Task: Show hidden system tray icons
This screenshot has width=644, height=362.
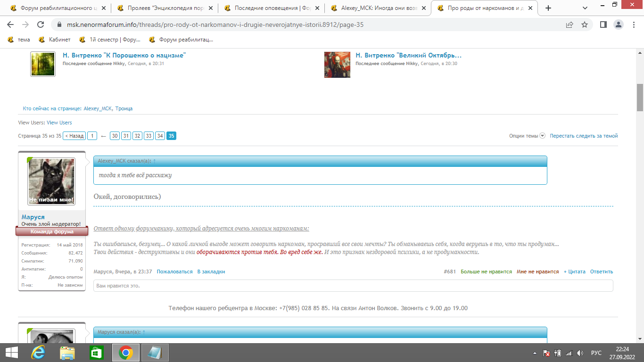Action: point(535,353)
